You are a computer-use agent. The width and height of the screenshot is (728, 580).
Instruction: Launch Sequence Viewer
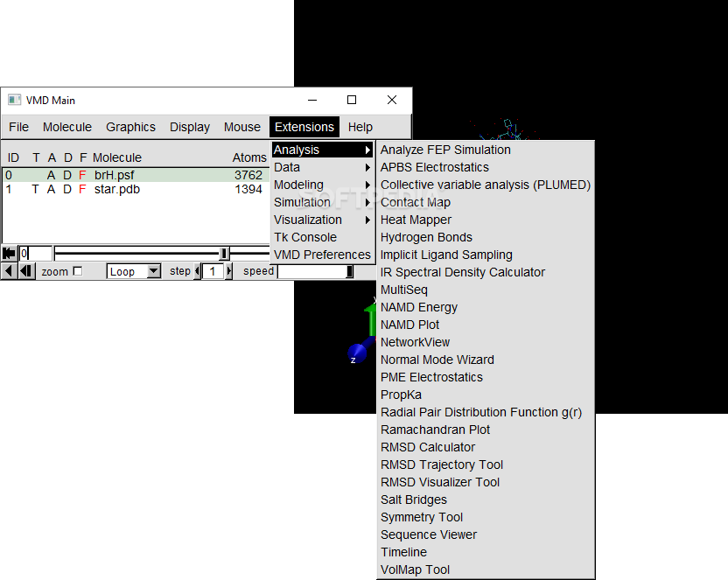(x=485, y=535)
